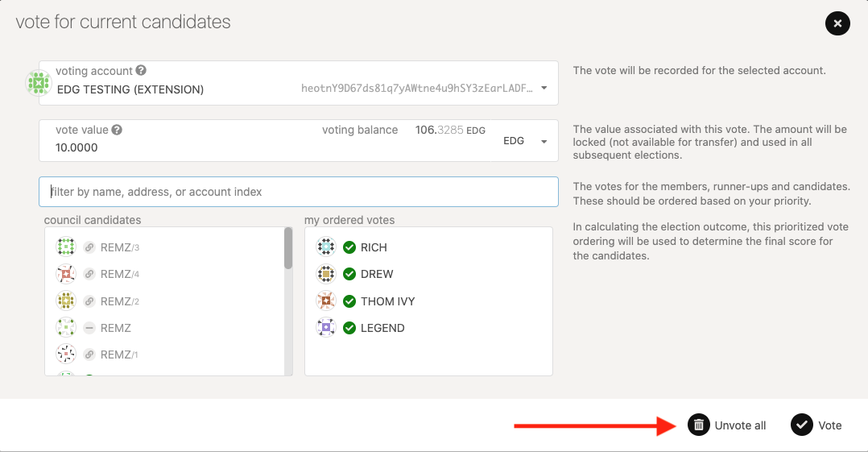The height and width of the screenshot is (452, 868).
Task: Click the trash icon for Unvote all
Action: coord(698,425)
